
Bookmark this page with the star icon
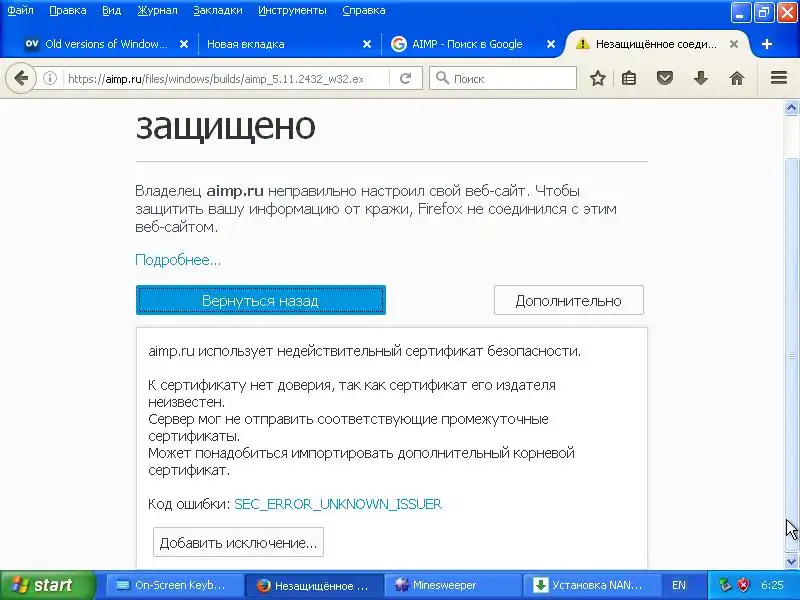tap(597, 79)
